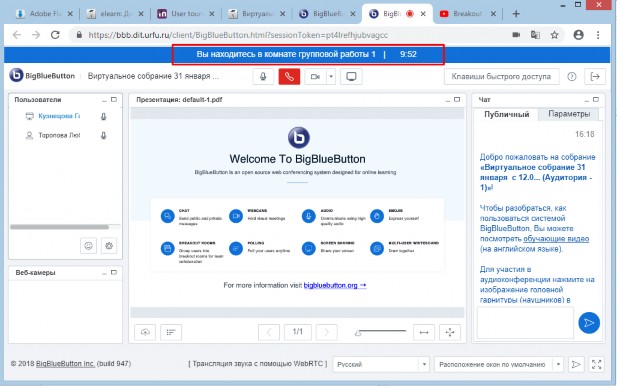Screen dimensions: 617x386
Task: Open the Расположение окон по умолчанию dropdown
Action: (x=499, y=364)
